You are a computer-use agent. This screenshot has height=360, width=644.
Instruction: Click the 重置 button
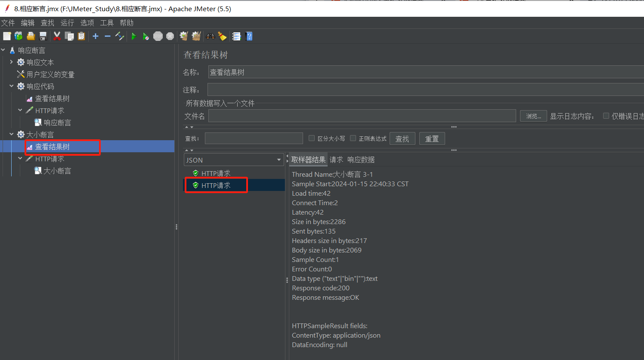click(432, 138)
